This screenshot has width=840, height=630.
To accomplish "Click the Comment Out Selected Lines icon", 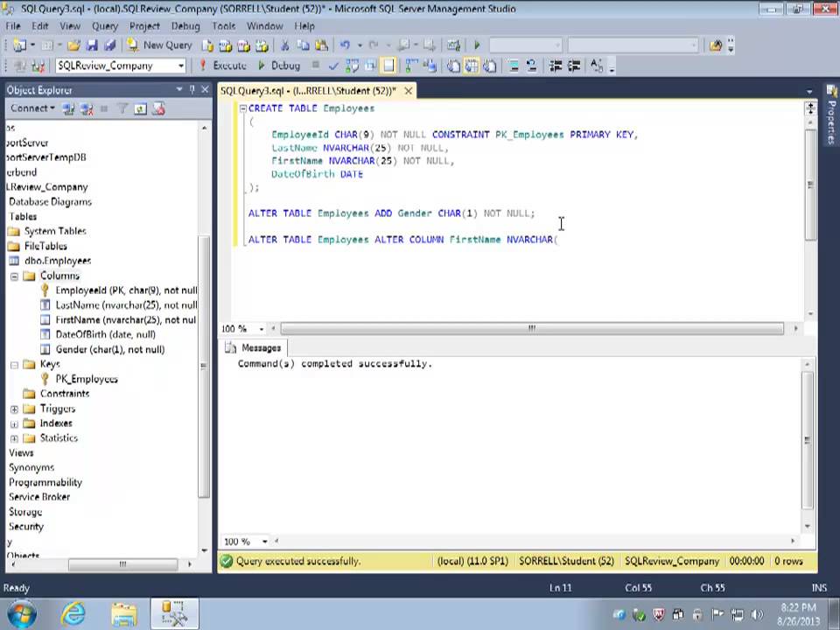I will pyautogui.click(x=514, y=66).
